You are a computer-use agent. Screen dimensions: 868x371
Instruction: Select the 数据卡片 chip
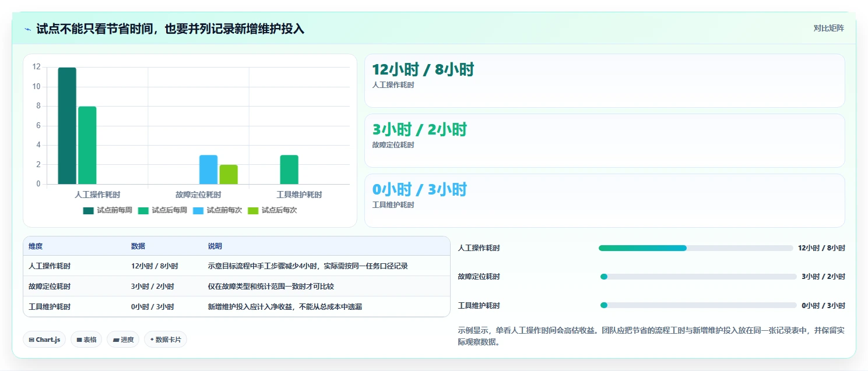[x=166, y=340]
